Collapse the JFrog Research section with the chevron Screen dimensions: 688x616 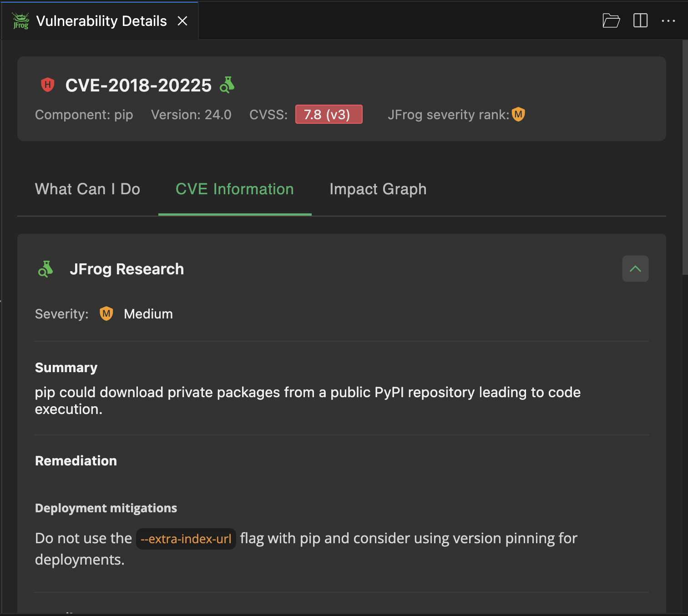(635, 269)
